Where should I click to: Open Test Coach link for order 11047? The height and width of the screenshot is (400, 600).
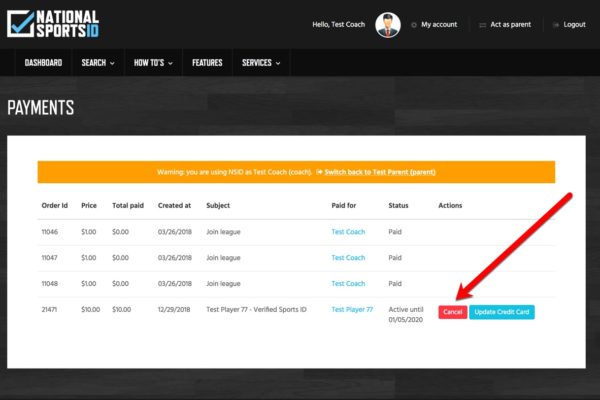pos(348,258)
